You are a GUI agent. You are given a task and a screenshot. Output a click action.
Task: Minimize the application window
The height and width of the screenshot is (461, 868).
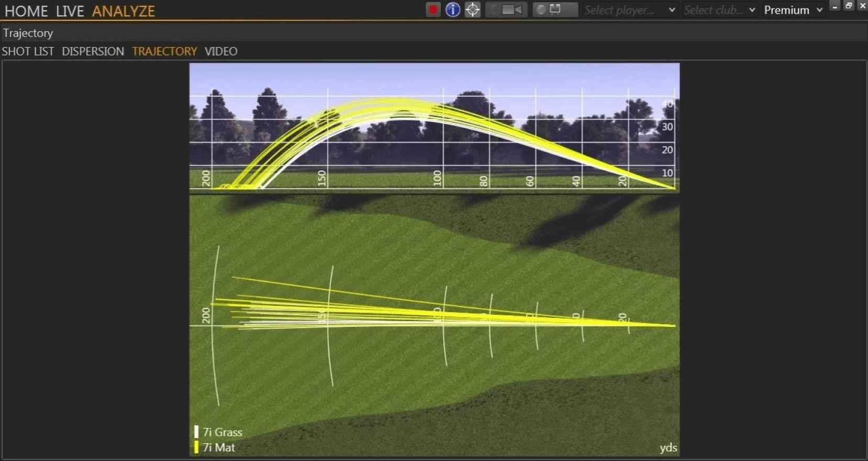835,6
